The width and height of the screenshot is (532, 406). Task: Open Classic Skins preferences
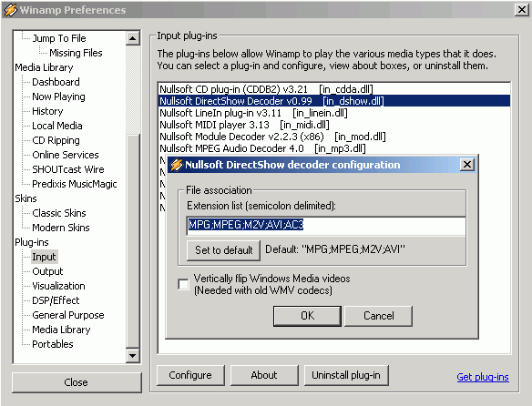pos(59,213)
